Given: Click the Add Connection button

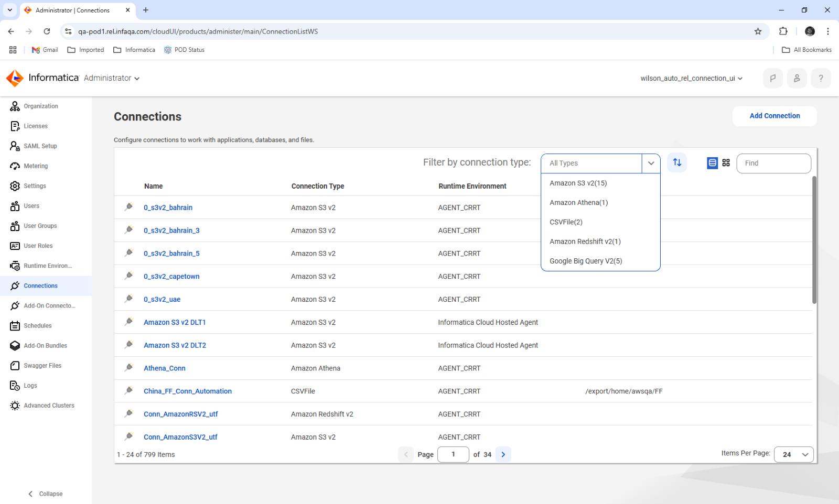Looking at the screenshot, I should tap(775, 116).
